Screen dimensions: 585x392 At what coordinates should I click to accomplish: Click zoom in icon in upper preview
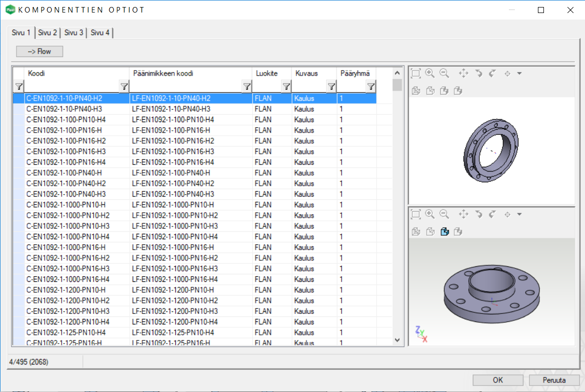(x=429, y=74)
